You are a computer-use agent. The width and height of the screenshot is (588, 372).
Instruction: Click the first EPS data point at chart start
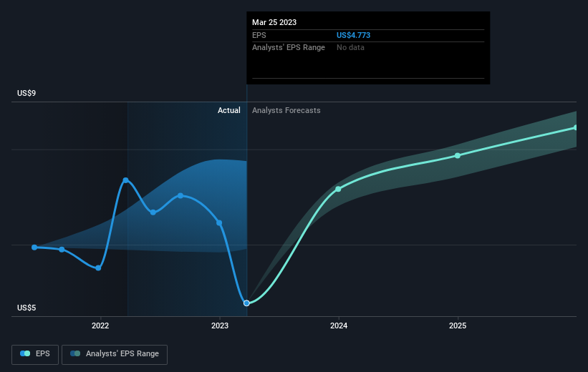[x=34, y=248]
